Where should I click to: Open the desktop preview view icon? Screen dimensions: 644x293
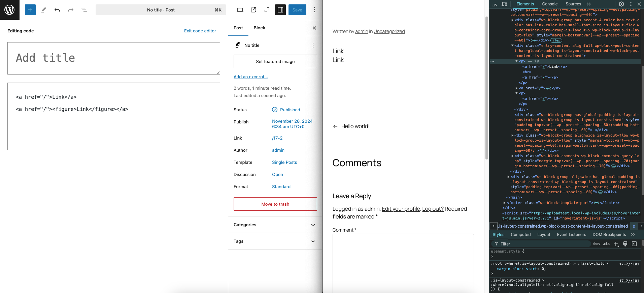(x=240, y=10)
